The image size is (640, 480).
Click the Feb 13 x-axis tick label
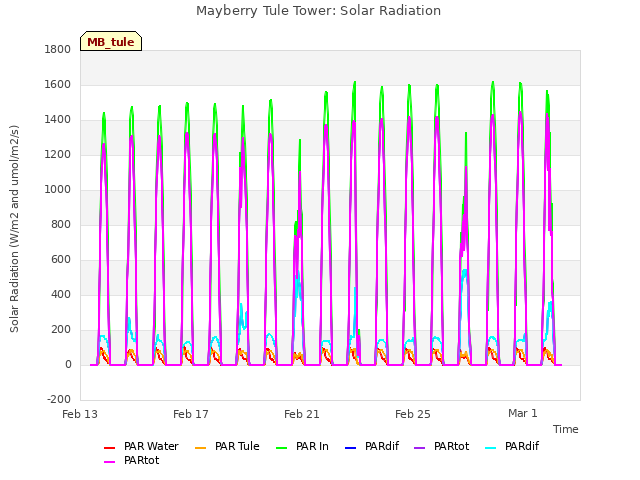80,414
